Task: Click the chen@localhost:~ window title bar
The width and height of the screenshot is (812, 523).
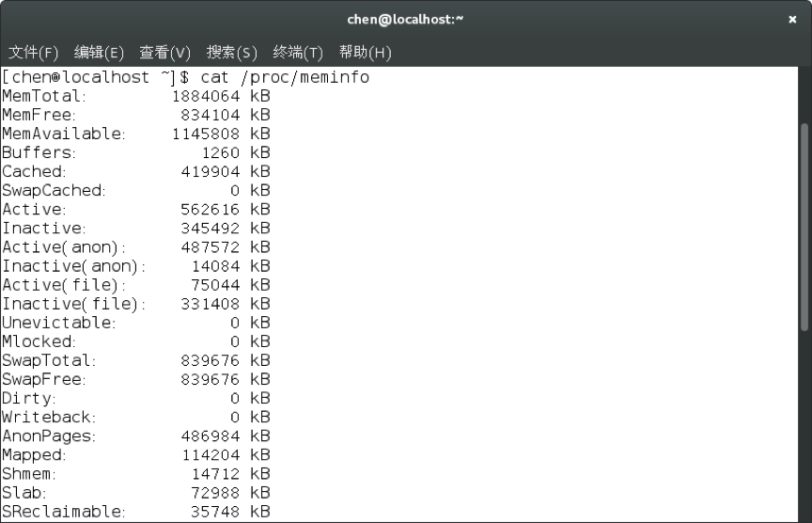Action: [406, 19]
